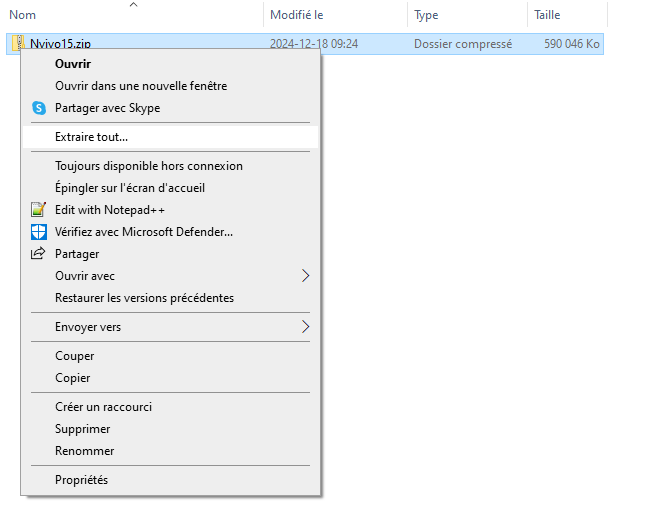Expand the Ouvrir avec submenu arrow
This screenshot has height=507, width=660.
[x=306, y=276]
